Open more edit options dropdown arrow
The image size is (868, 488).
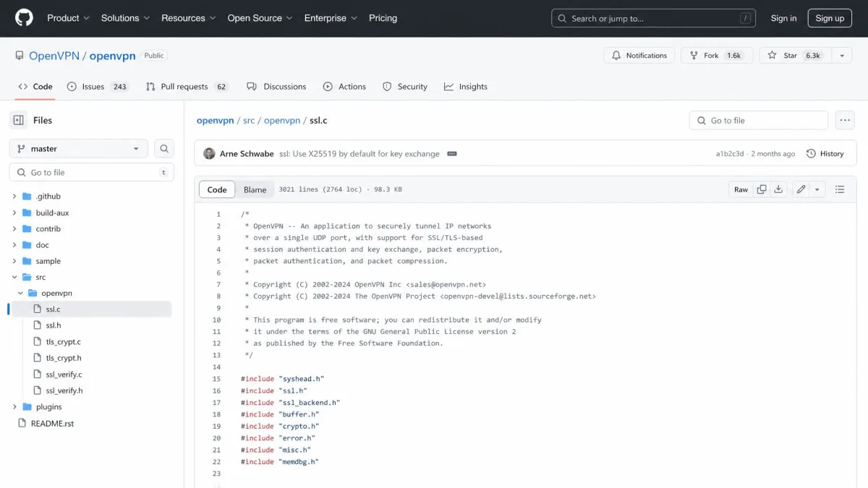click(x=817, y=189)
